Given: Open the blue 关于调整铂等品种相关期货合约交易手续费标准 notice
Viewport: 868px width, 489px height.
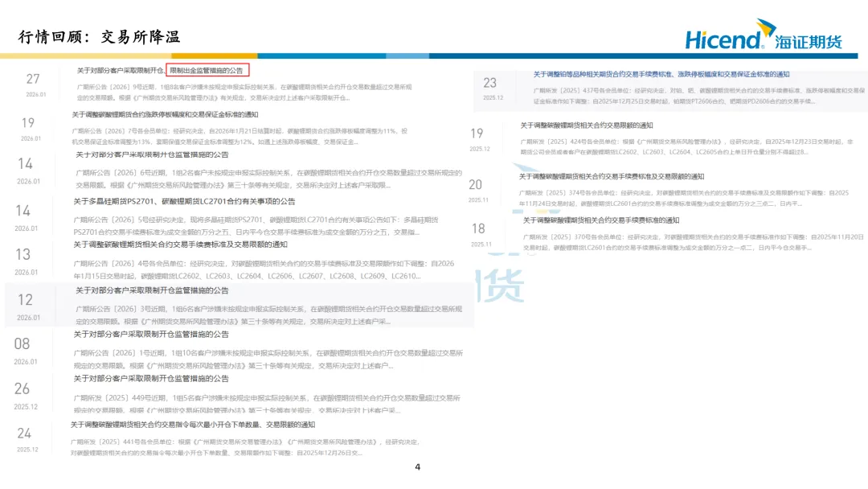Looking at the screenshot, I should (661, 74).
